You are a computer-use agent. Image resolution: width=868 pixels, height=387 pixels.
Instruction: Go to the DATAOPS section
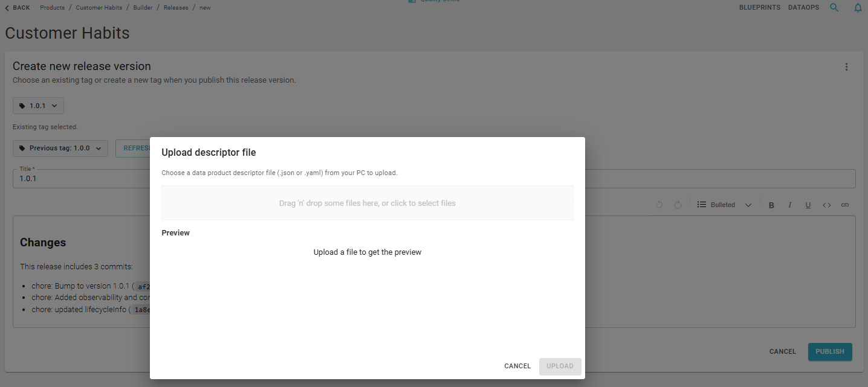point(803,7)
